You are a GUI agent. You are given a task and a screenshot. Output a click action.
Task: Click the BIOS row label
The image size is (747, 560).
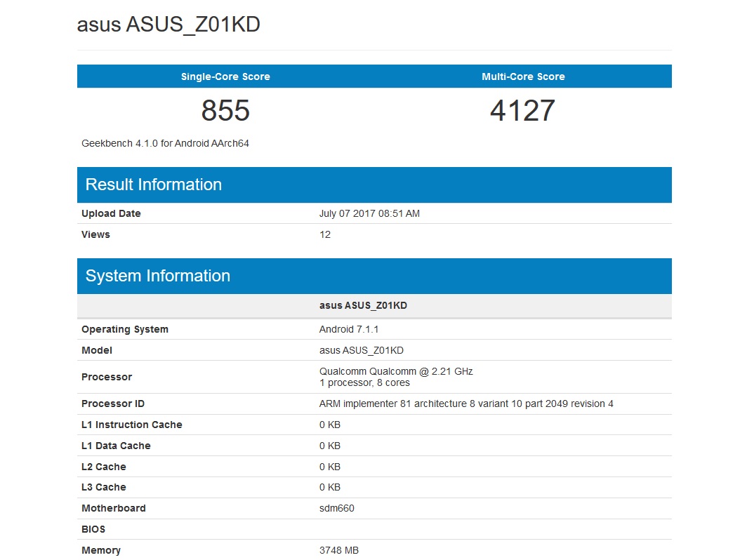pyautogui.click(x=93, y=529)
